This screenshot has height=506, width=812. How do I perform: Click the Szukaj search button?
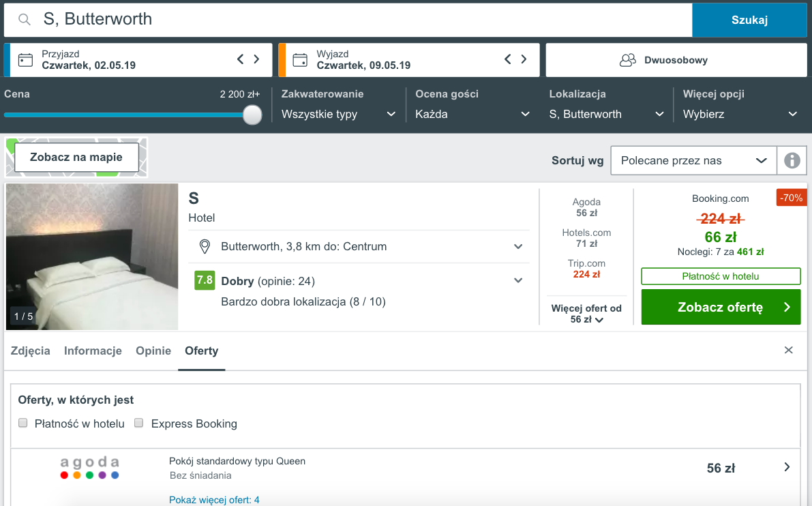click(x=749, y=20)
